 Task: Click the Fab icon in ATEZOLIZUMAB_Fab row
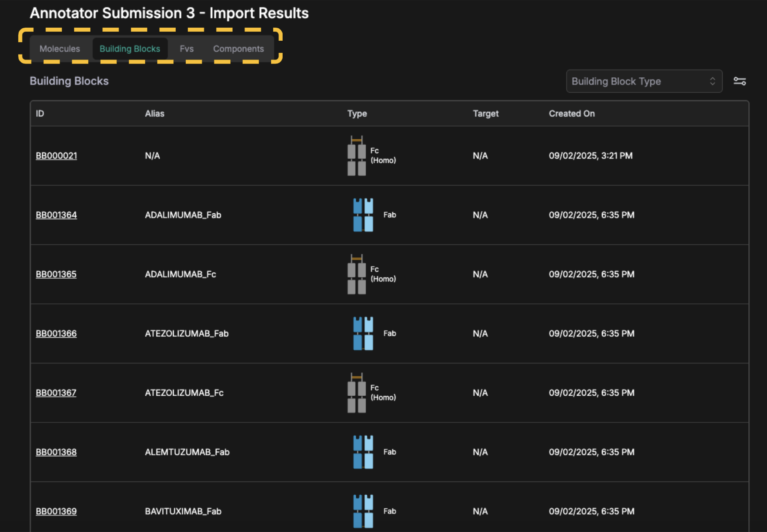tap(363, 333)
